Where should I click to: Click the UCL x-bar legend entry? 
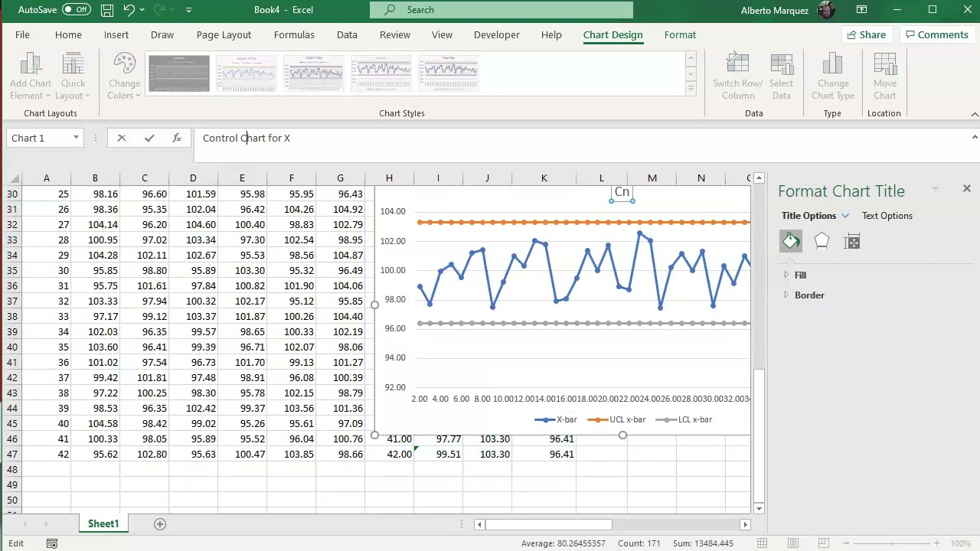click(x=617, y=419)
